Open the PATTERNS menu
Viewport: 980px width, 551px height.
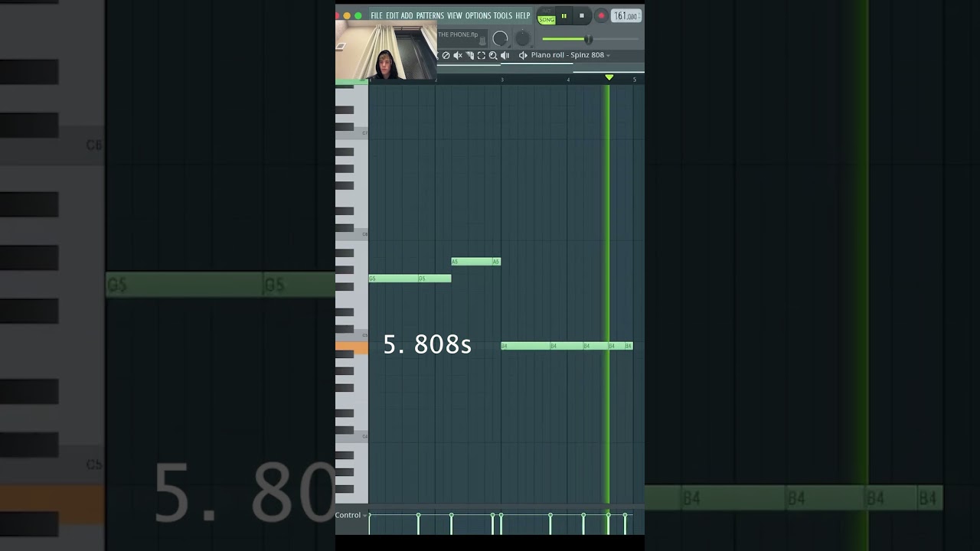point(430,15)
